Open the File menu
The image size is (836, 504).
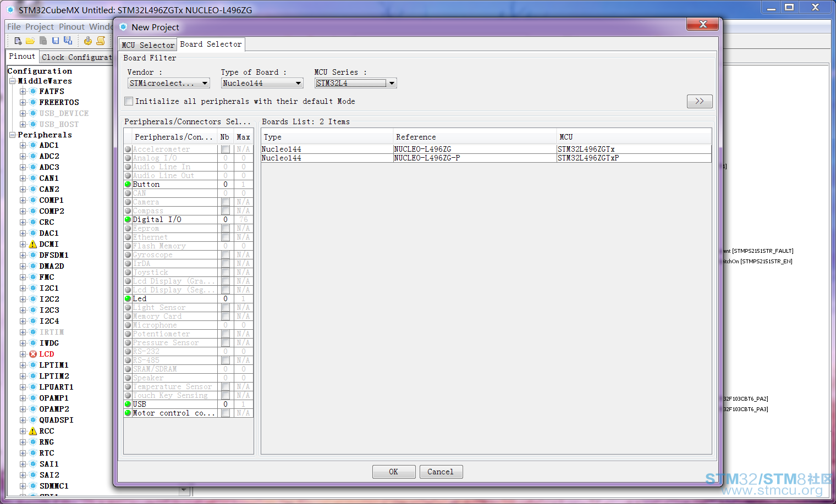point(14,26)
